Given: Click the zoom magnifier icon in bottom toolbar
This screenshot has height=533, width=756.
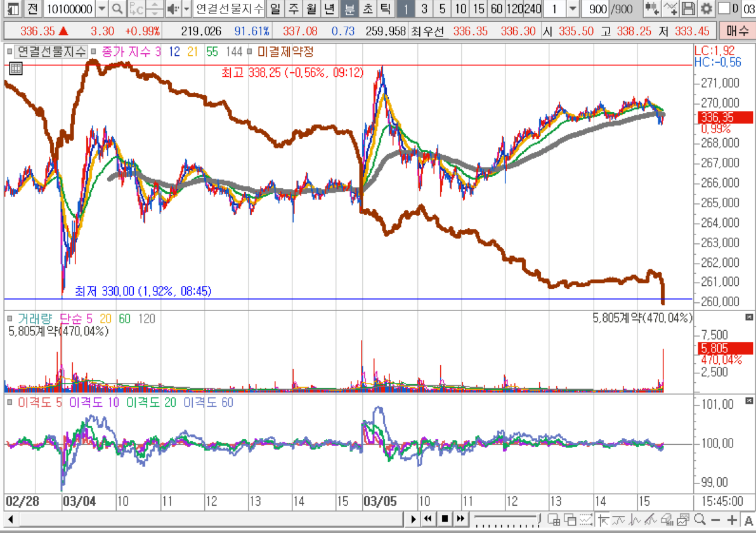Looking at the screenshot, I should click(x=700, y=520).
